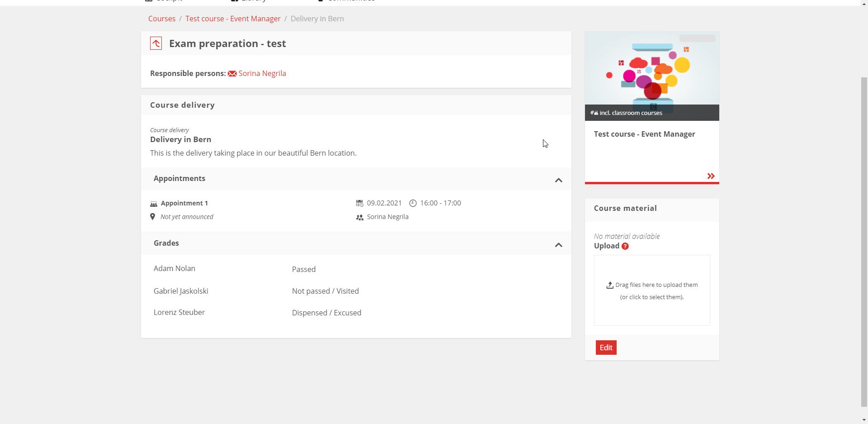Click the classroom courses icon on the banner
The image size is (868, 424).
coord(594,113)
